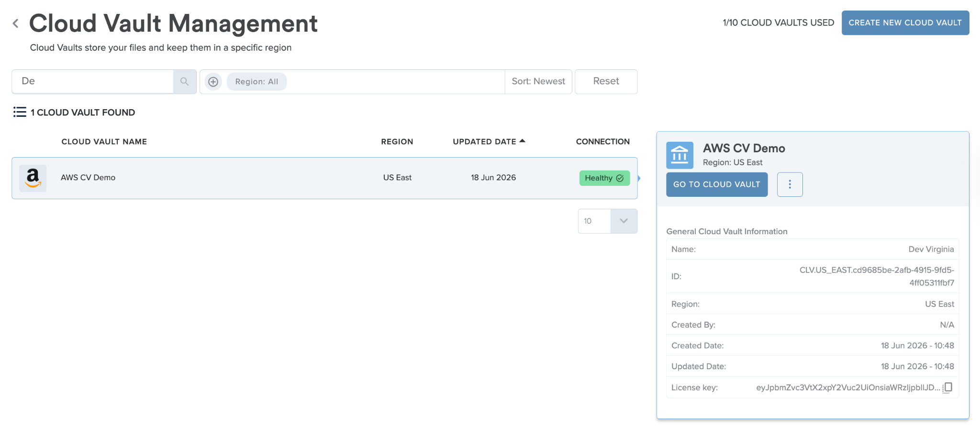980x443 pixels.
Task: Select the CLV.US_EAST vault ID value
Action: tap(877, 276)
